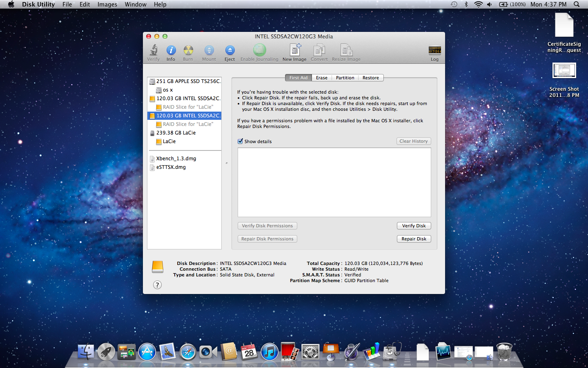Select the highlighted 120.03 GB INTEL disk row

point(185,116)
